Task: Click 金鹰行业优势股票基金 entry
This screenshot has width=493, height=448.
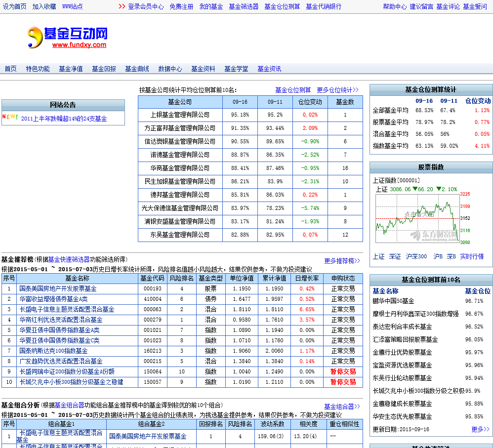Action: (402, 353)
